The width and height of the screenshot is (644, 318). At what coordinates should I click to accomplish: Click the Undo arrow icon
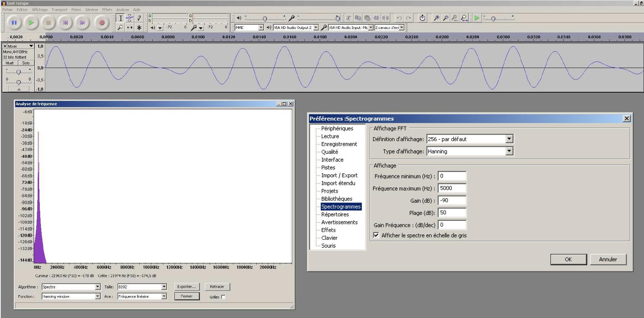point(399,18)
